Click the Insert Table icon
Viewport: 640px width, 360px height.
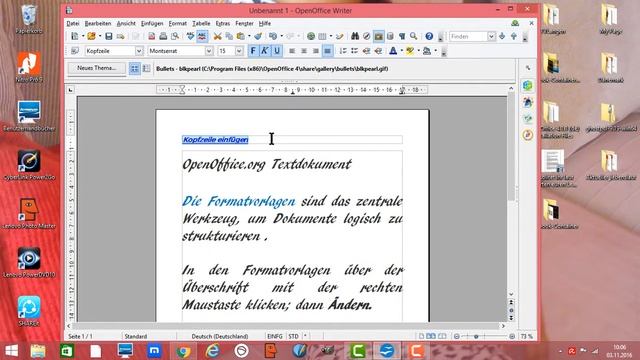pos(322,37)
